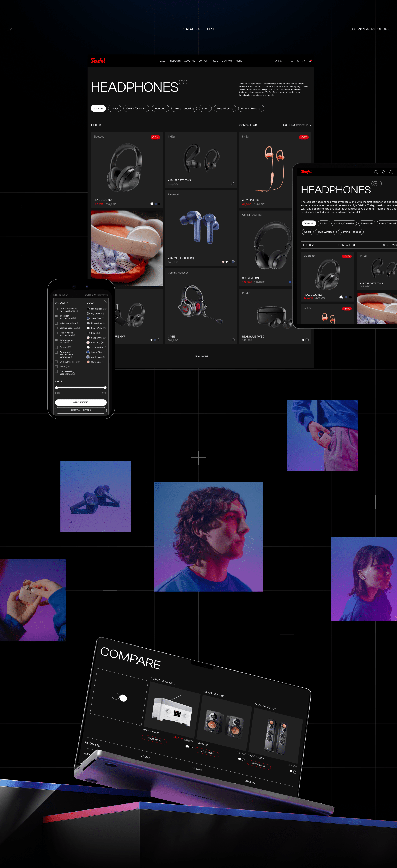Click the search icon on tablet header

tap(376, 172)
